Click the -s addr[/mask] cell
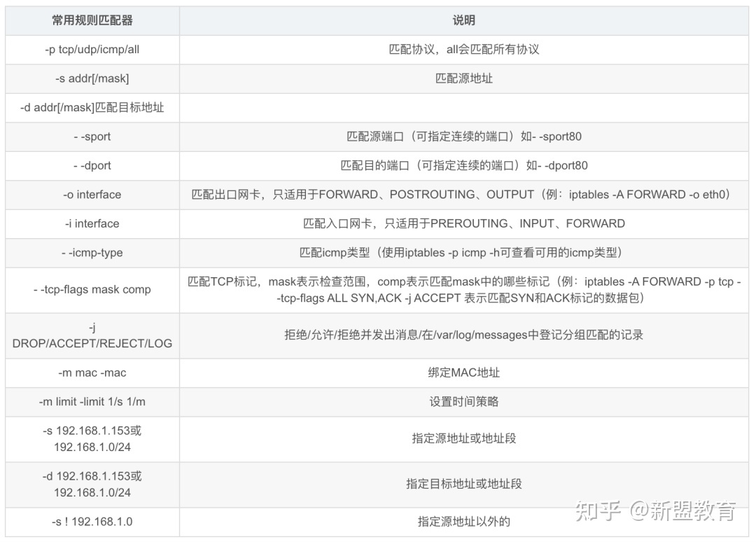 (x=92, y=78)
